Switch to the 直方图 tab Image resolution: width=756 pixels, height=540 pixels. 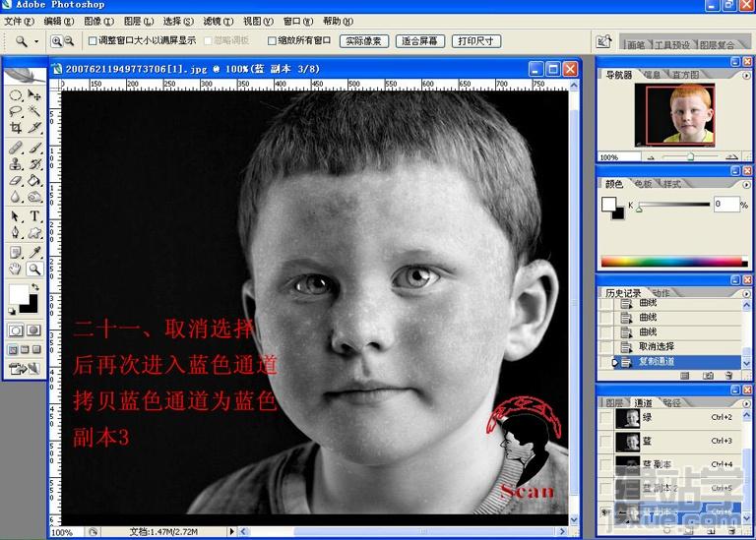[685, 75]
